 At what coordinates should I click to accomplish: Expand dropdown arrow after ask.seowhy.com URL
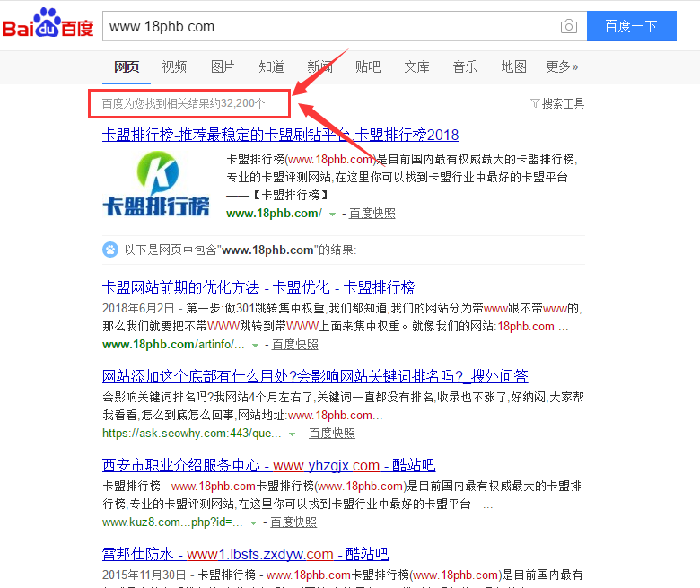(292, 434)
